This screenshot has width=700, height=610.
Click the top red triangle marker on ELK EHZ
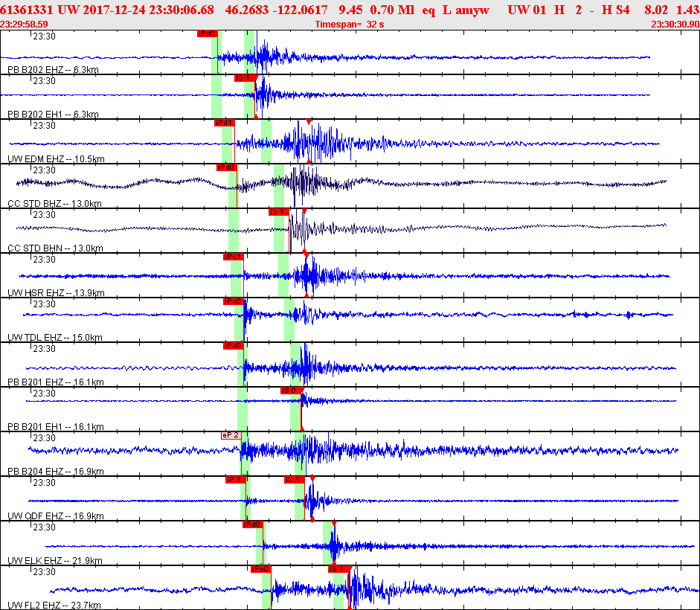click(x=334, y=524)
